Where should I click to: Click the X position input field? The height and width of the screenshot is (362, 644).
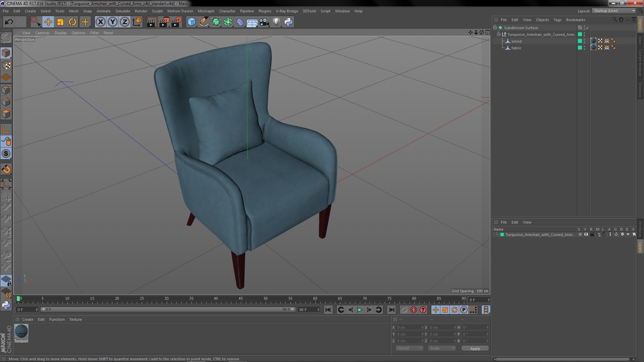point(410,328)
